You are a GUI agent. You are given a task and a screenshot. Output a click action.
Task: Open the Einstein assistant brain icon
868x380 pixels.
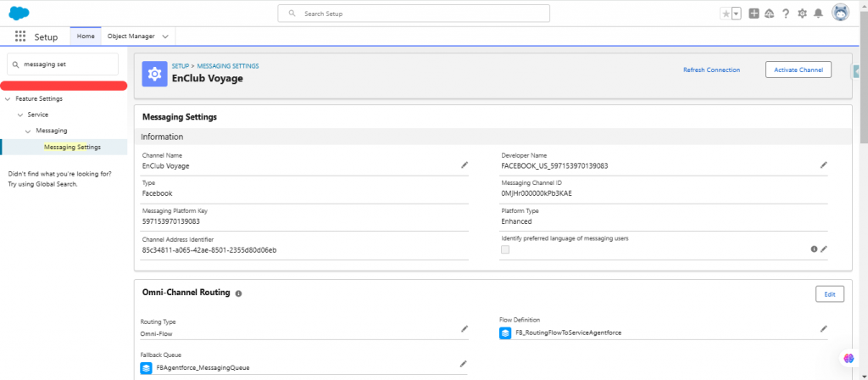tap(849, 359)
